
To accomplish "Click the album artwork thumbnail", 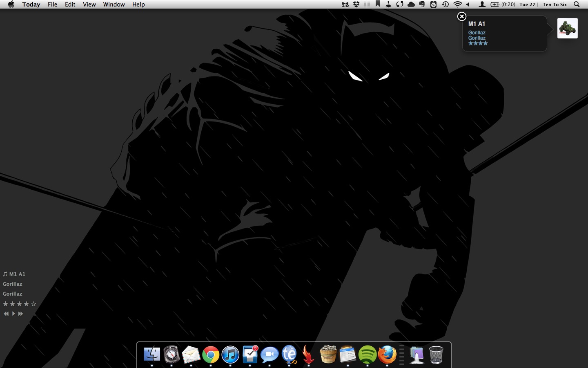I will pos(567,28).
